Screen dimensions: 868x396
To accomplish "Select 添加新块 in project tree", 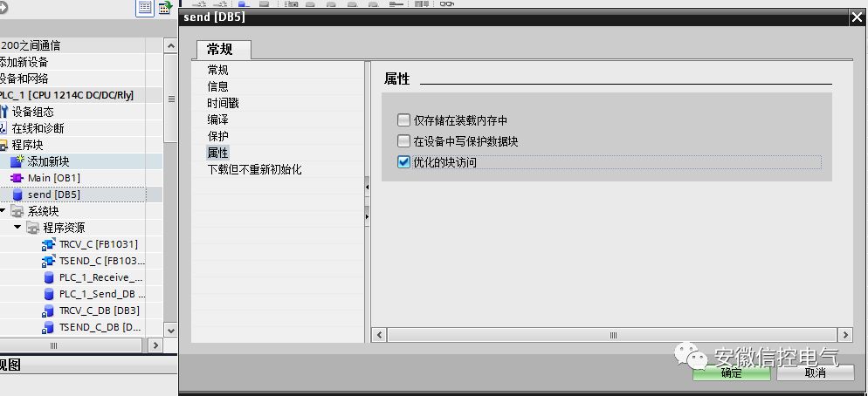I will [x=48, y=161].
